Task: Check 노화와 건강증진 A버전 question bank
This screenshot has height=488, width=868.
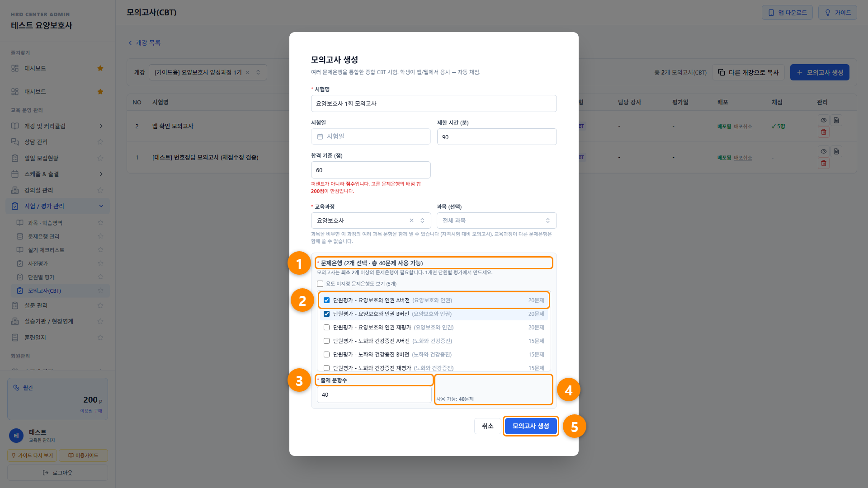Action: (326, 341)
